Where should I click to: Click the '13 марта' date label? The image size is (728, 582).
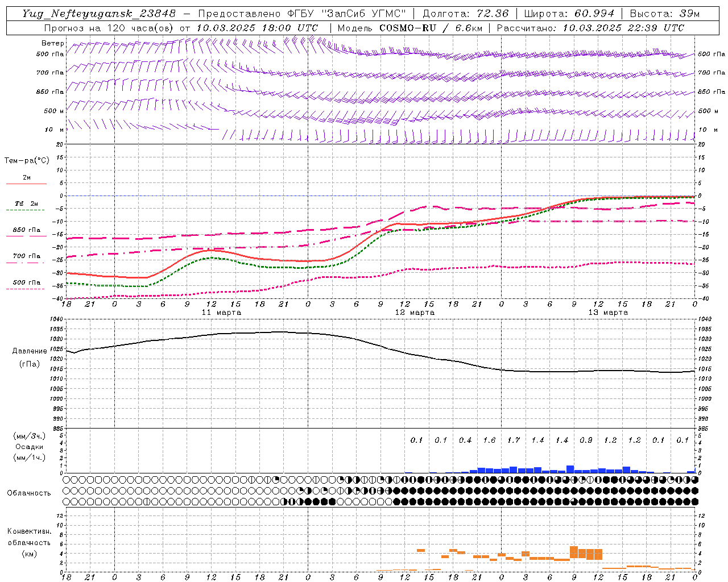coord(608,313)
